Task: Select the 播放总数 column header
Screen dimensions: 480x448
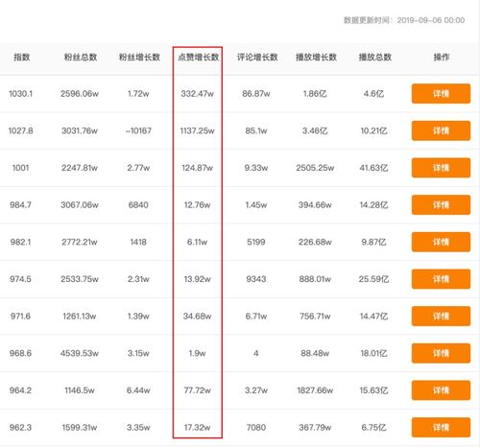Action: coord(375,58)
